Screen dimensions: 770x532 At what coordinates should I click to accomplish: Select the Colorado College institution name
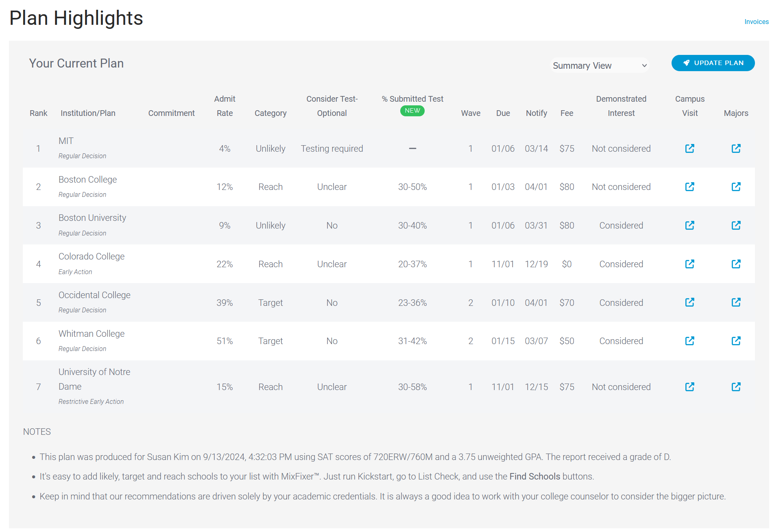pos(92,257)
